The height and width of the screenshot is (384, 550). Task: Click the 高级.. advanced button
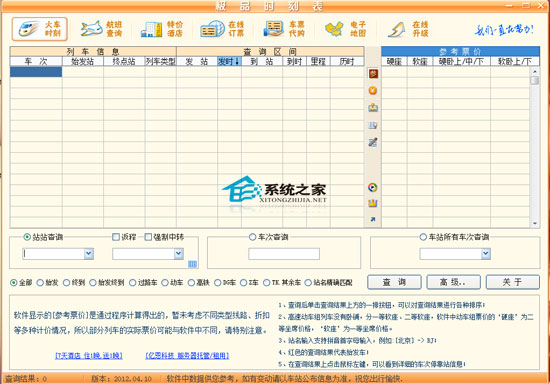pos(453,282)
